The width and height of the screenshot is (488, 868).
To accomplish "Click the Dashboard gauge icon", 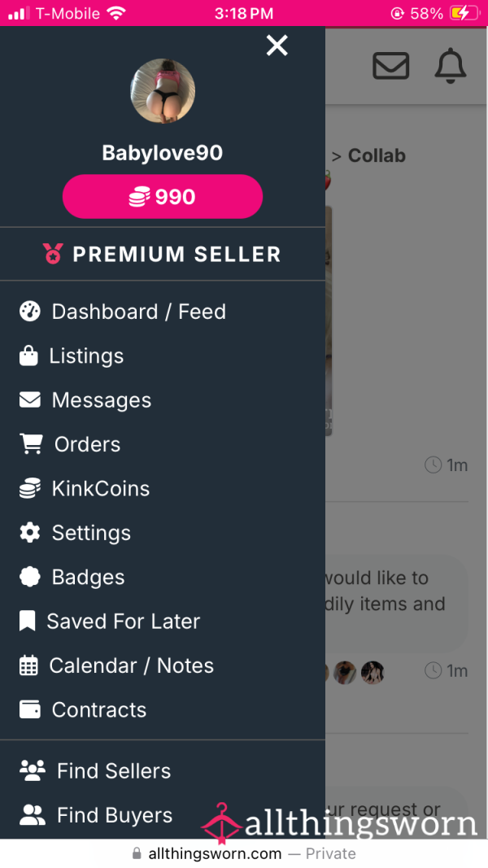I will click(x=30, y=311).
